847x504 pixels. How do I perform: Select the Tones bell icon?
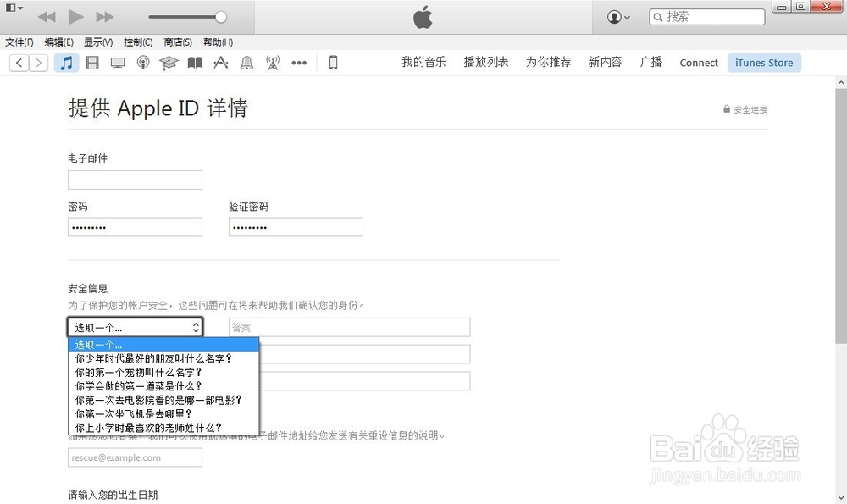tap(246, 63)
